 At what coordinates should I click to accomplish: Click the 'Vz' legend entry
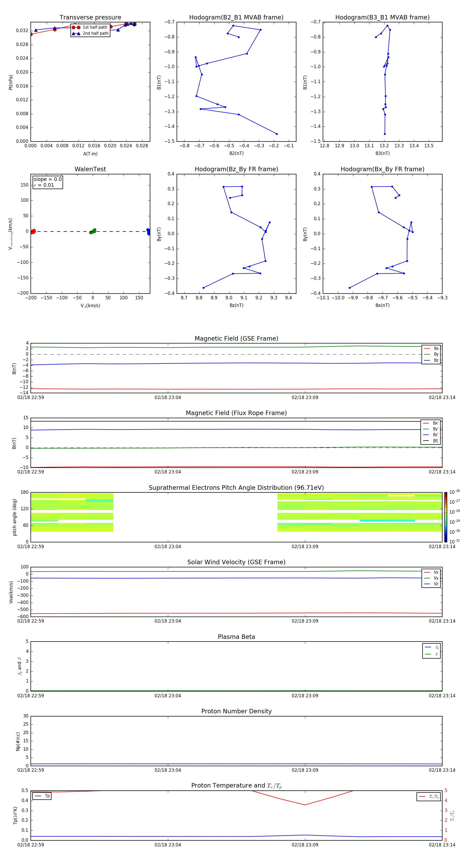(x=431, y=584)
